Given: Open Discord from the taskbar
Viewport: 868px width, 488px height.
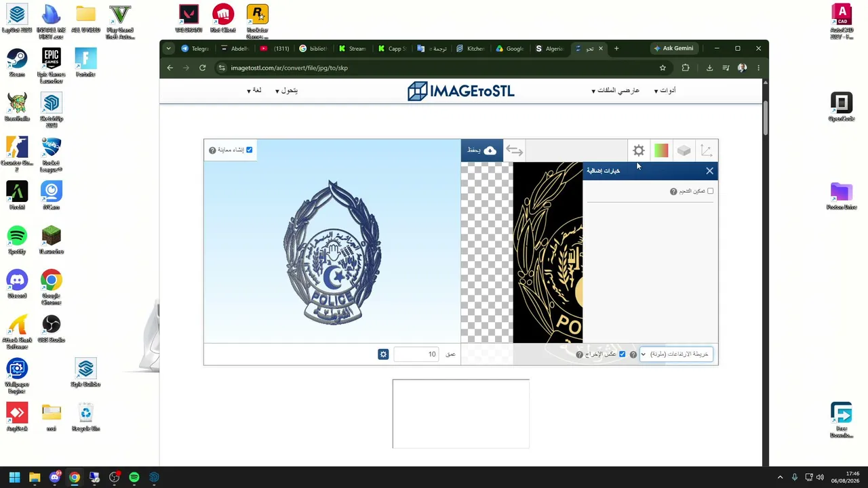Looking at the screenshot, I should [x=54, y=477].
